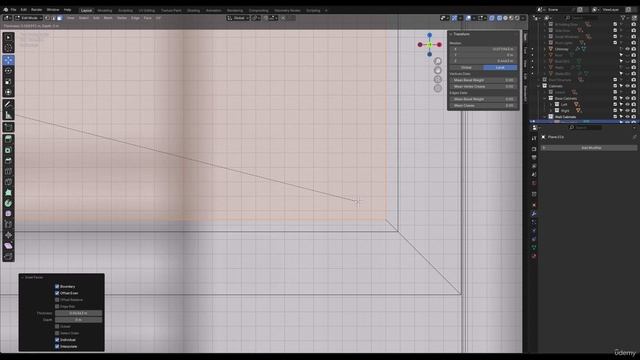The width and height of the screenshot is (640, 360).
Task: Adjust the Depth value field
Action: tap(78, 320)
